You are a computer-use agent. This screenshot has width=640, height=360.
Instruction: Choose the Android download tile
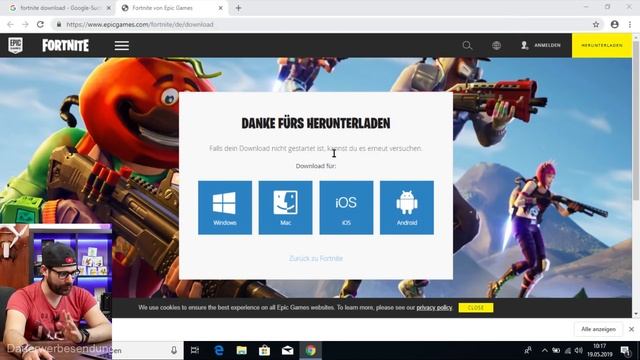(x=407, y=208)
